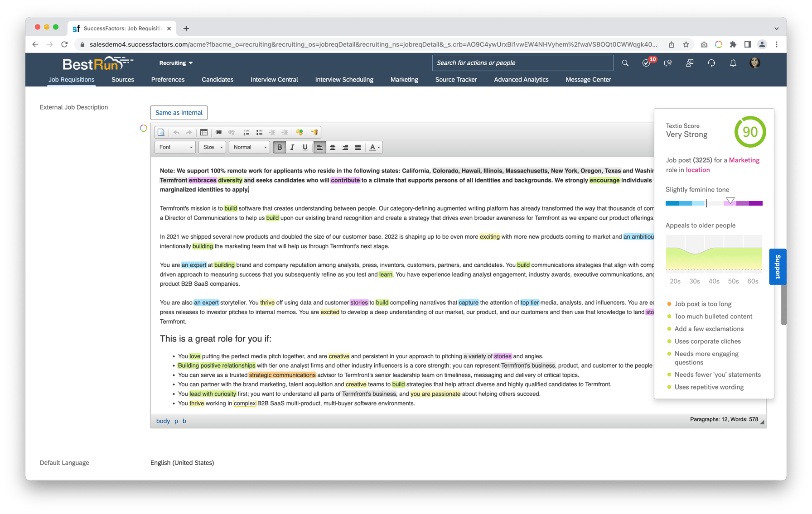Apply a bulleted list

[259, 132]
